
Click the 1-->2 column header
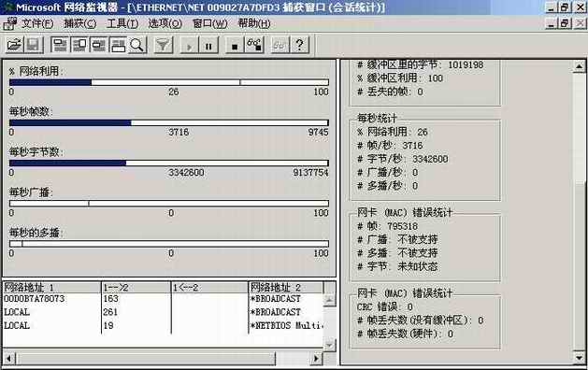pos(136,288)
